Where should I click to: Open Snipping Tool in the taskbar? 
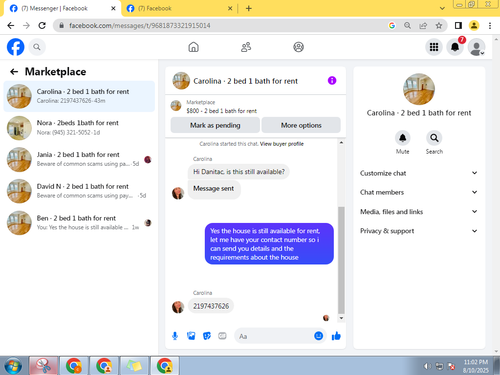tap(44, 366)
